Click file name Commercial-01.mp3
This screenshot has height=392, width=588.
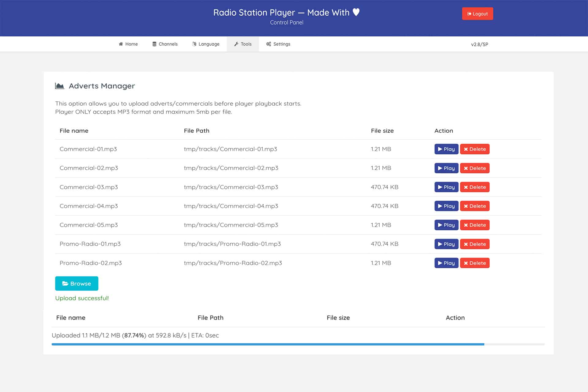pos(88,149)
